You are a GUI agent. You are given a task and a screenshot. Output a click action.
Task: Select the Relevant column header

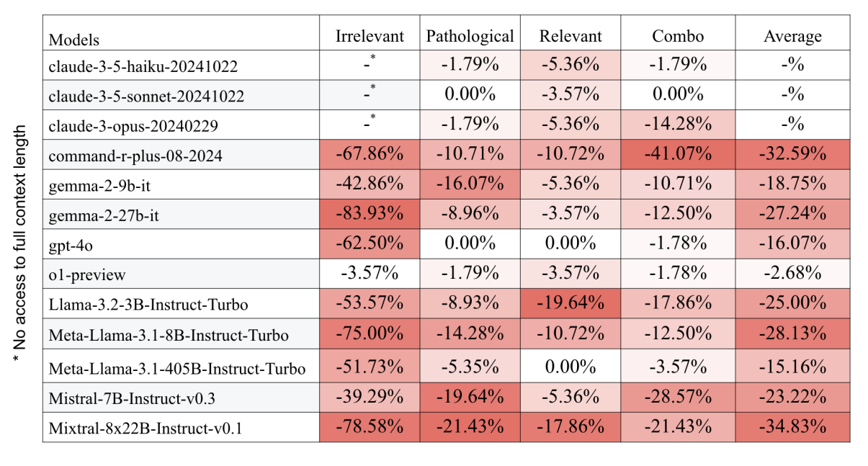tap(570, 36)
